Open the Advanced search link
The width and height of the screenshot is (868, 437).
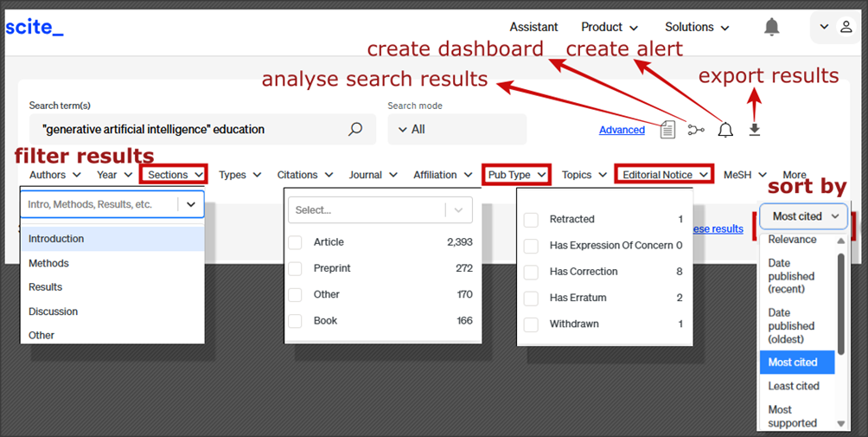[x=622, y=130]
